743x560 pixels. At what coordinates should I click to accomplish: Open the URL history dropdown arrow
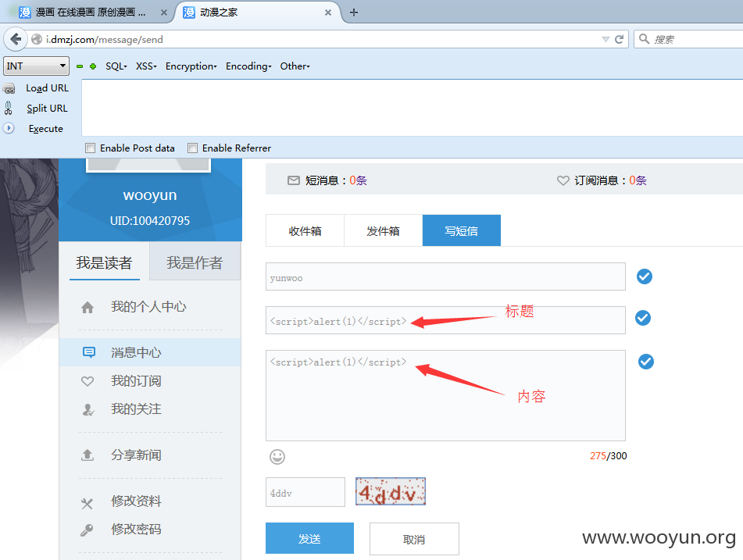click(x=605, y=39)
